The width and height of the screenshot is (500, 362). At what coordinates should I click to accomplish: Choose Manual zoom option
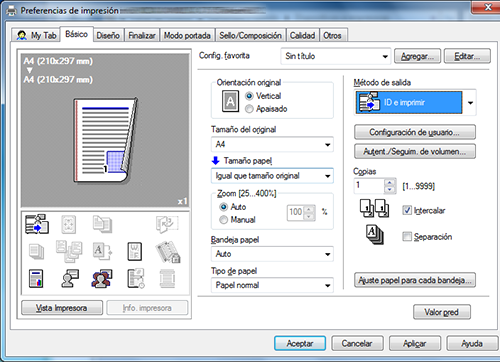pos(223,220)
